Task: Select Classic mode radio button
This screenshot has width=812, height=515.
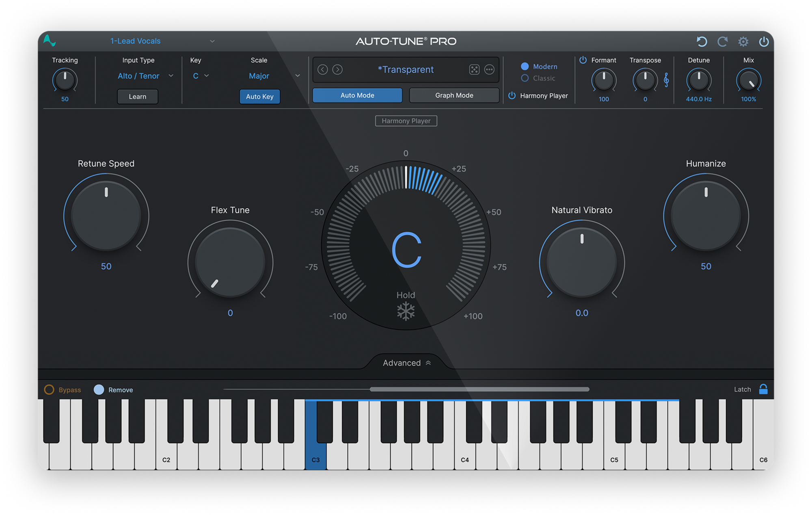Action: (x=525, y=78)
